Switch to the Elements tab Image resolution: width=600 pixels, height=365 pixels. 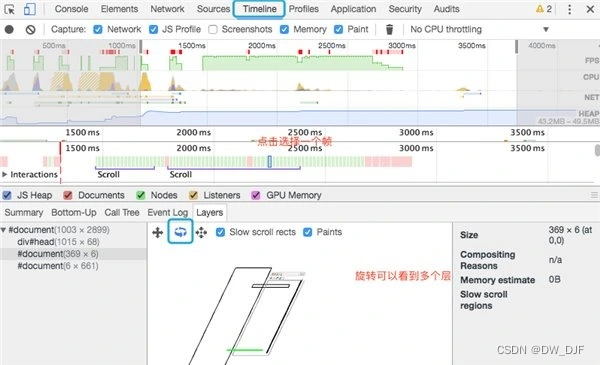119,9
